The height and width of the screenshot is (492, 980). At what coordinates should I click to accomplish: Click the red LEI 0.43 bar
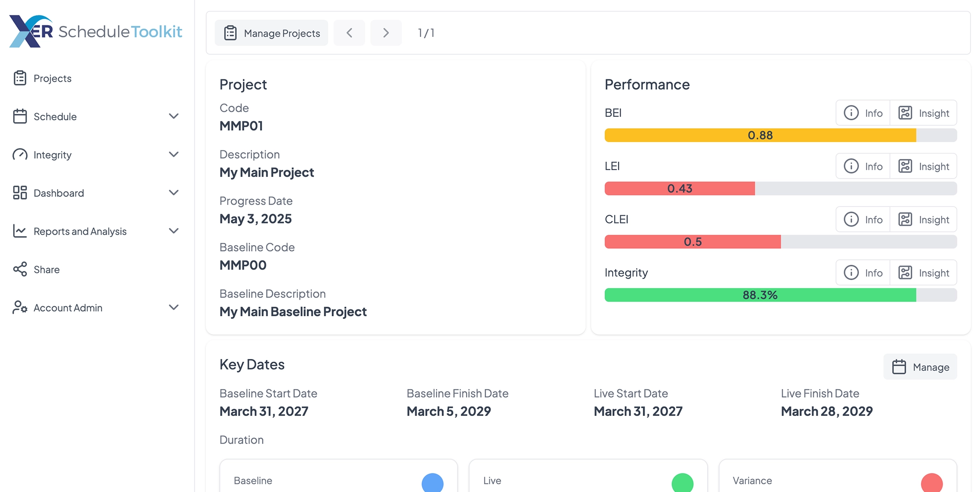tap(679, 189)
